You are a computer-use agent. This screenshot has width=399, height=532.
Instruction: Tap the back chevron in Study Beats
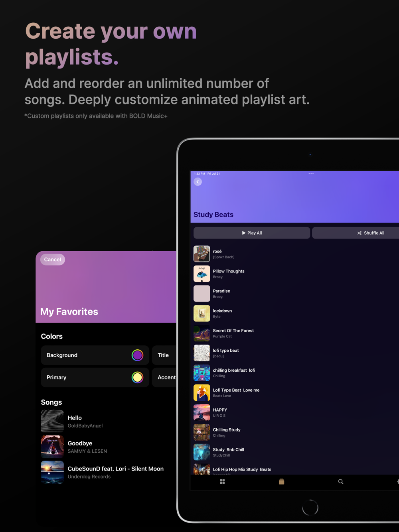198,182
